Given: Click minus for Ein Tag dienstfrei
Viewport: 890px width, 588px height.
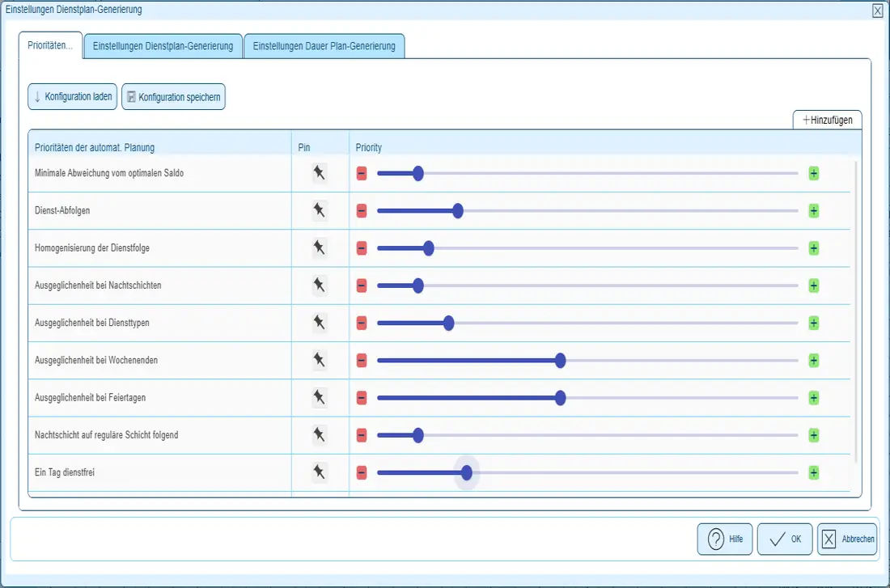Looking at the screenshot, I should click(362, 473).
